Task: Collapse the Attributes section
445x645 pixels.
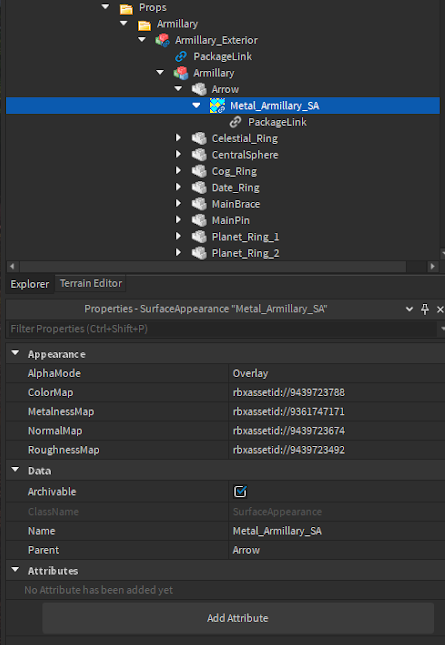Action: (x=16, y=570)
